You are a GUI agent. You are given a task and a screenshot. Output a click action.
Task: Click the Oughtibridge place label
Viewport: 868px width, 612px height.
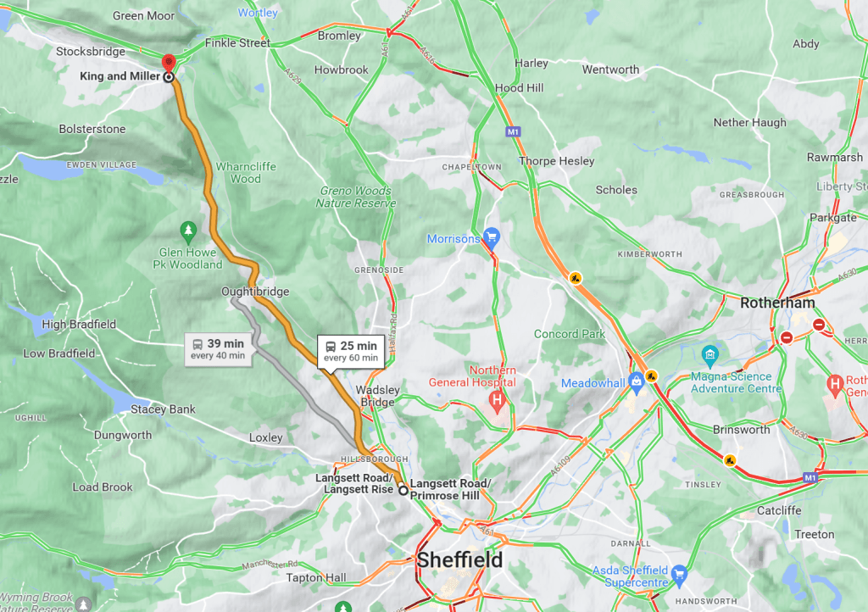(255, 291)
